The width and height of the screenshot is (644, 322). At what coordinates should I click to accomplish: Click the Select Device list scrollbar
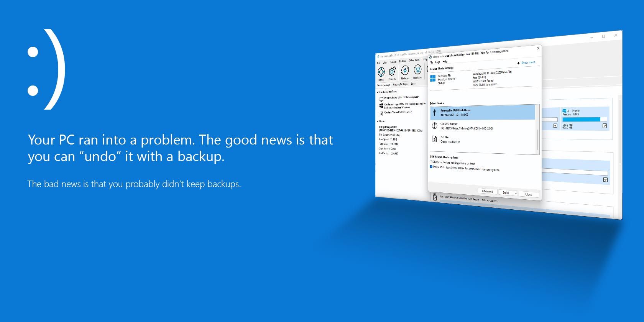click(537, 140)
